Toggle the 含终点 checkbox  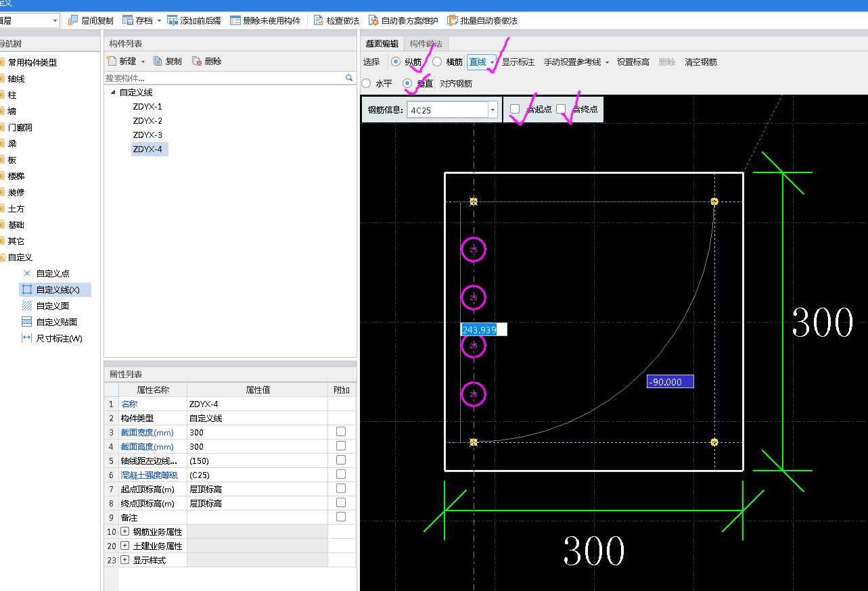click(x=561, y=109)
